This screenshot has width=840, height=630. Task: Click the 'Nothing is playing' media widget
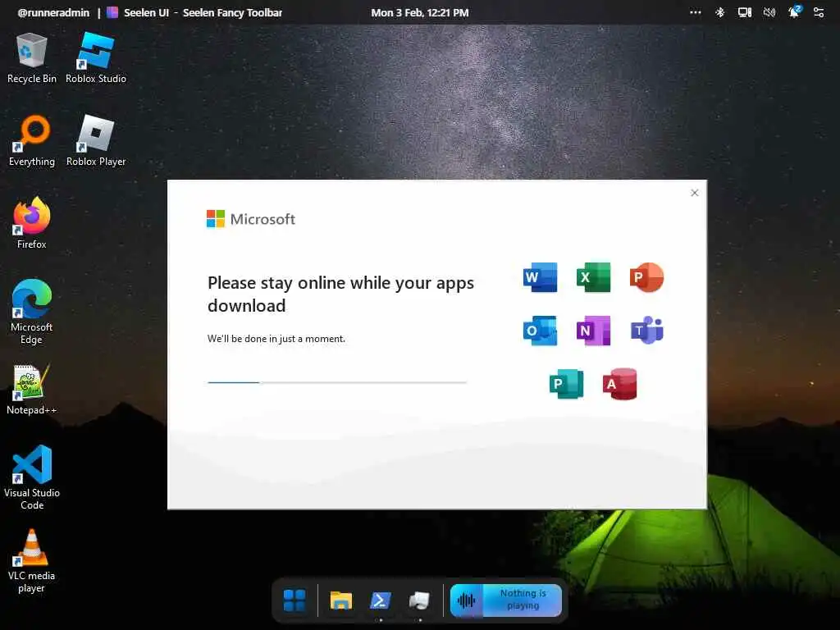pyautogui.click(x=505, y=600)
